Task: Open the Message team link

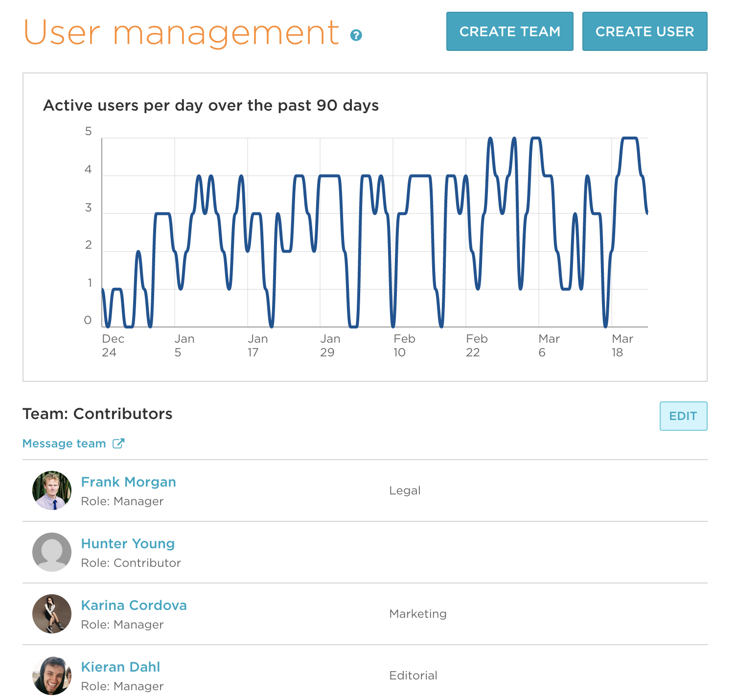Action: [x=64, y=443]
